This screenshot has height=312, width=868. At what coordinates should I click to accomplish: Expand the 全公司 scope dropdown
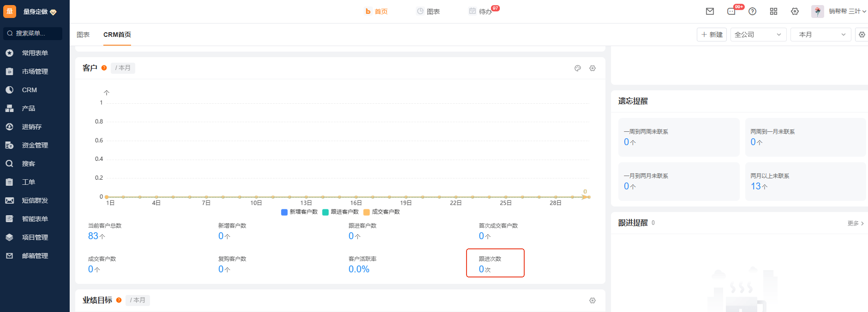click(x=758, y=35)
